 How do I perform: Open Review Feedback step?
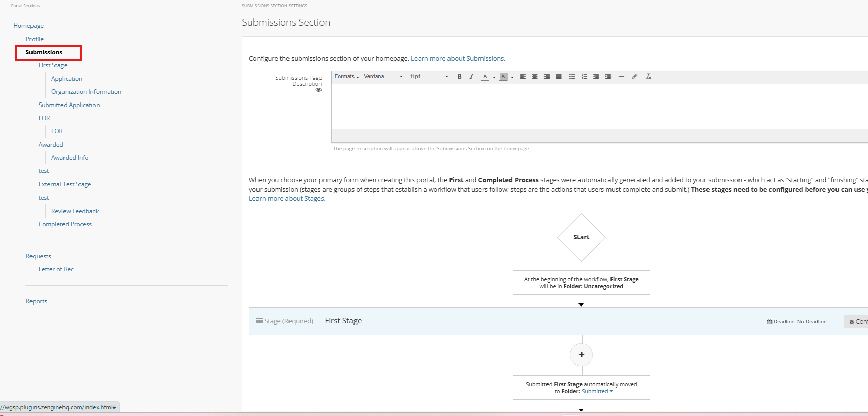point(75,211)
